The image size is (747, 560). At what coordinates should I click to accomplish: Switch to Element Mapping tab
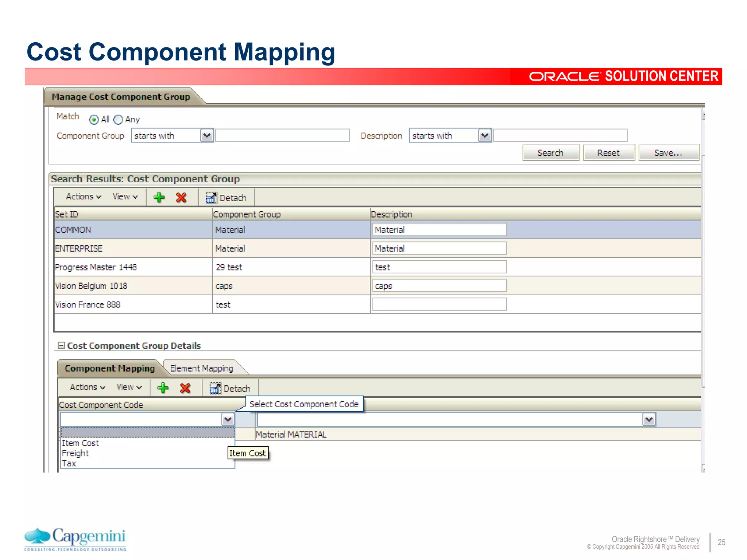coord(202,368)
